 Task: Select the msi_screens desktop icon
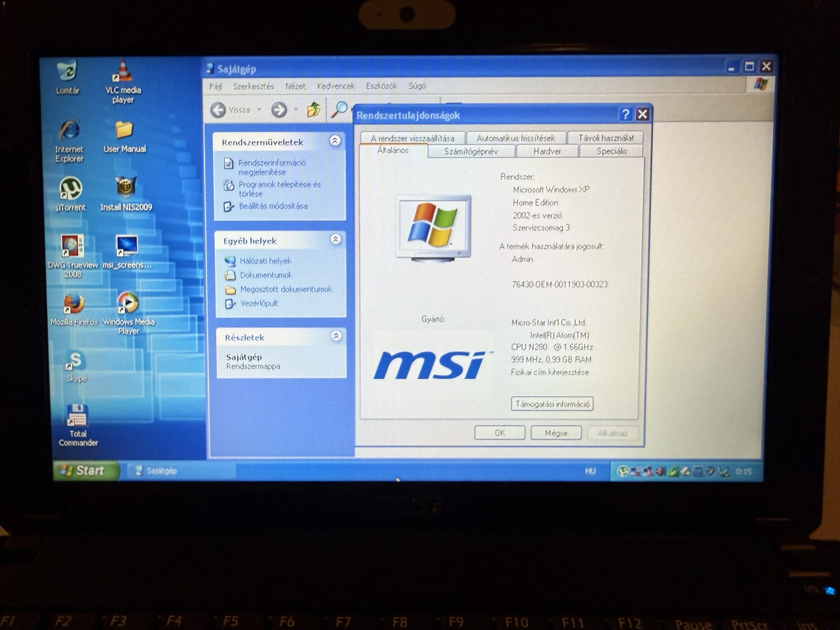[127, 252]
